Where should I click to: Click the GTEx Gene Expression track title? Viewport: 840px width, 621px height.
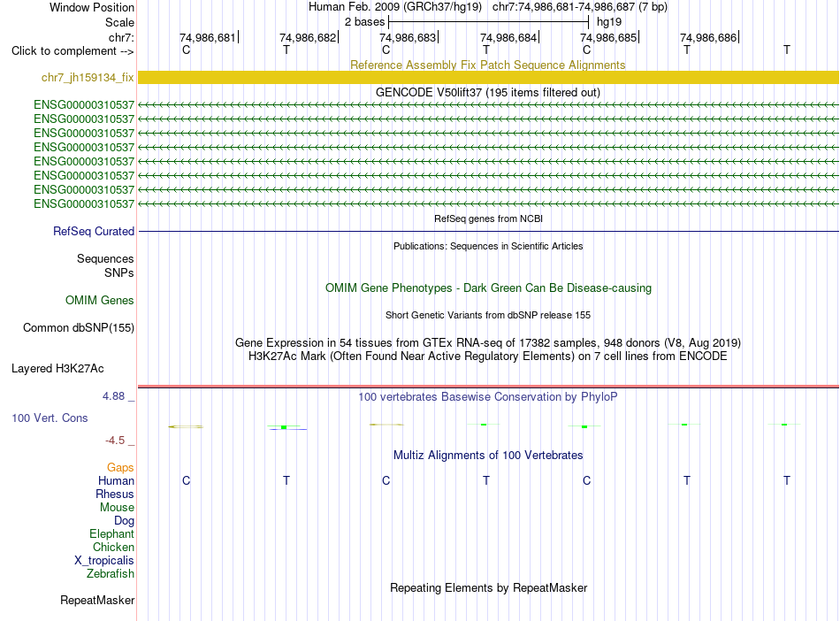(487, 343)
